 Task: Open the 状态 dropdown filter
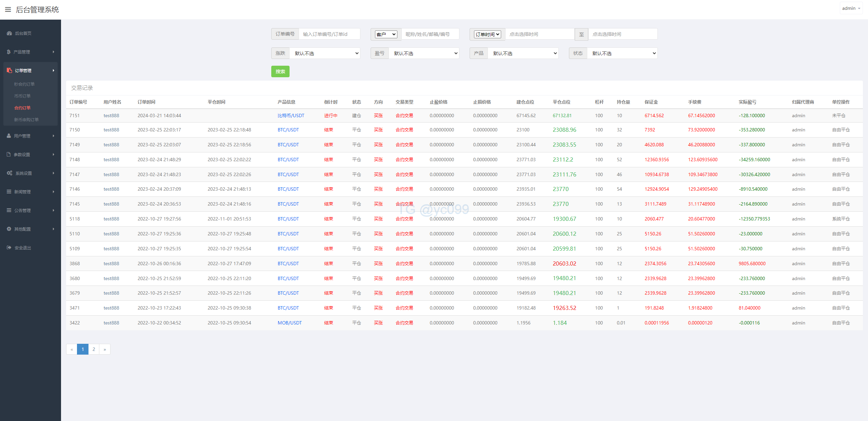(x=622, y=54)
